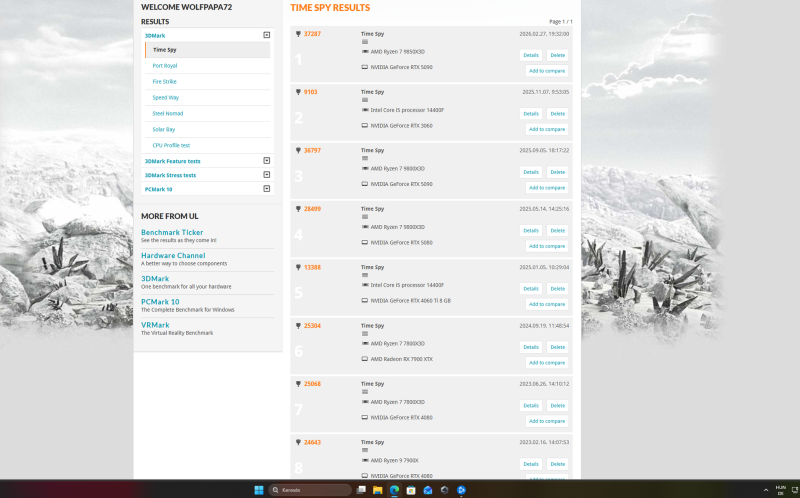Click the small grey icon under Time Spy in result 1
This screenshot has height=498, width=800.
point(365,42)
